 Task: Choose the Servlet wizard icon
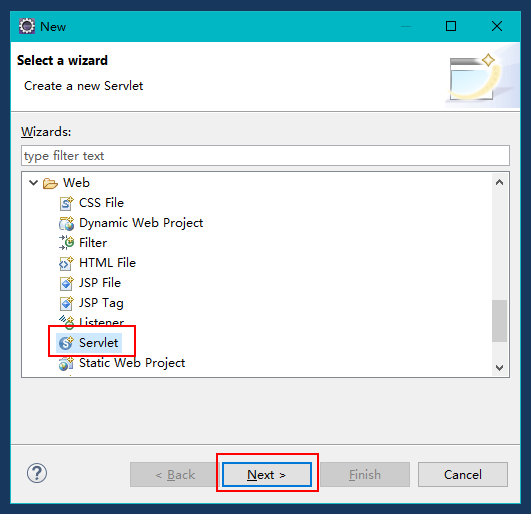[66, 343]
